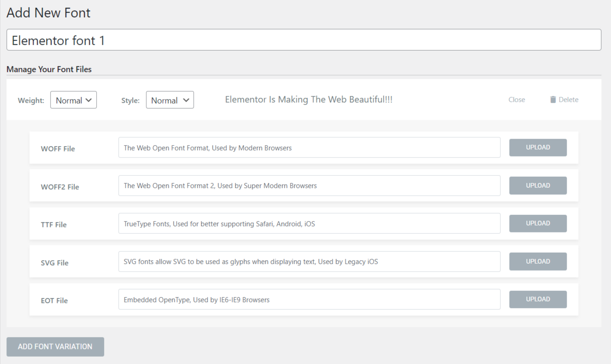The image size is (611, 364).
Task: Click Close on the font variation
Action: click(x=517, y=99)
